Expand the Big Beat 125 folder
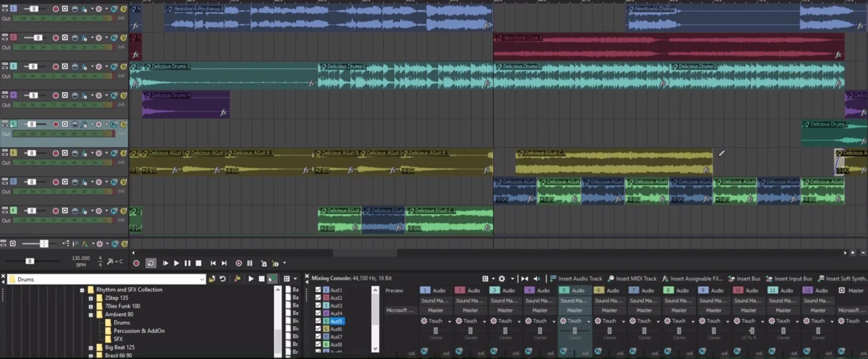Screen dimensions: 868x359 [x=91, y=347]
